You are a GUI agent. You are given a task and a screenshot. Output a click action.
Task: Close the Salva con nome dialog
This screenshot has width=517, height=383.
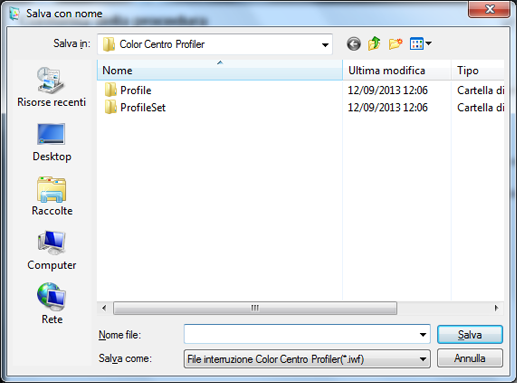489,9
